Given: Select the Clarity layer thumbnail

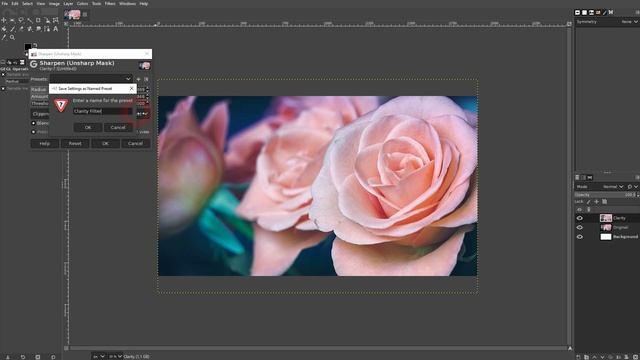Looking at the screenshot, I should (x=606, y=218).
